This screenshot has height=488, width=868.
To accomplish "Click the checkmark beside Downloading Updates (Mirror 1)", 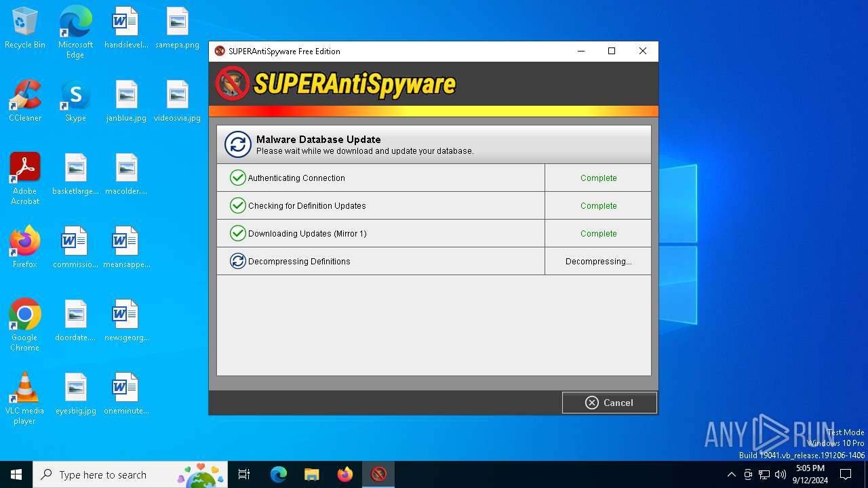I will click(x=237, y=233).
